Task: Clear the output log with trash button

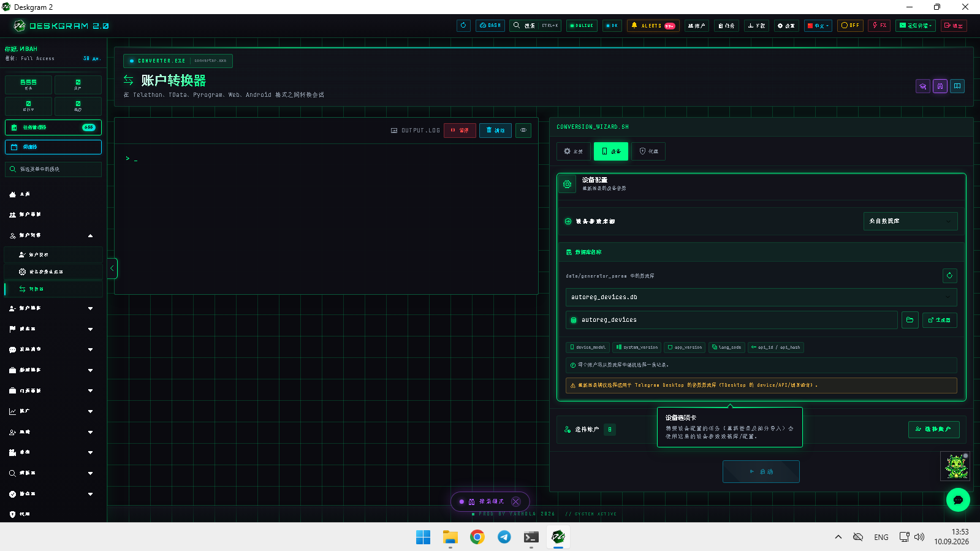Action: click(x=495, y=131)
